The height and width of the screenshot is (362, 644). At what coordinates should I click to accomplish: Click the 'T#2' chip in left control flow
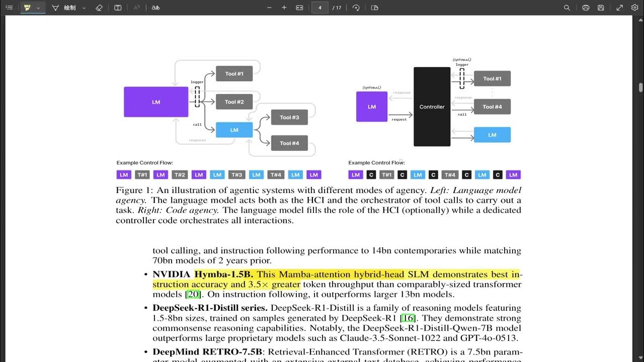(180, 175)
